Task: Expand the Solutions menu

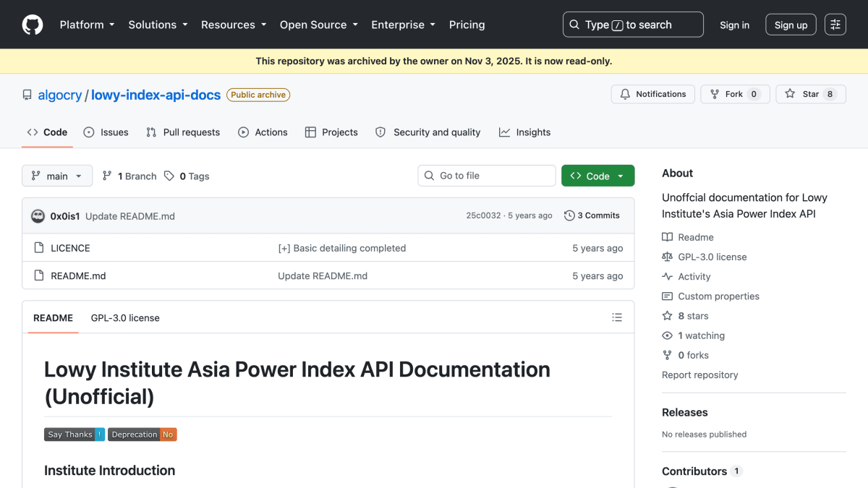Action: [158, 25]
